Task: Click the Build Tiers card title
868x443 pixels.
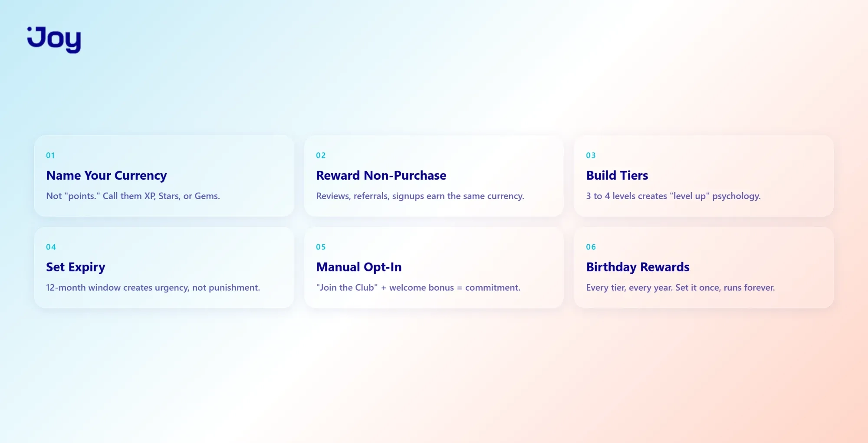Action: (x=617, y=175)
